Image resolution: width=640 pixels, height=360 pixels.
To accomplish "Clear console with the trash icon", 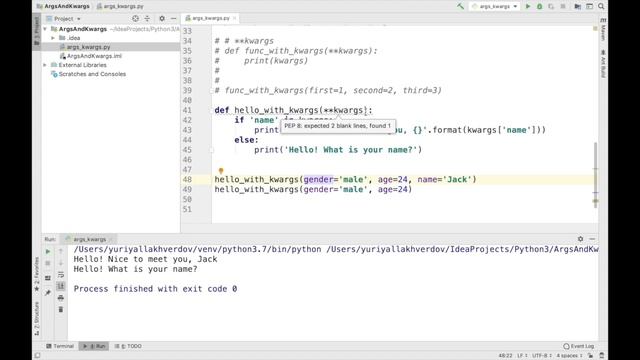I will click(61, 309).
